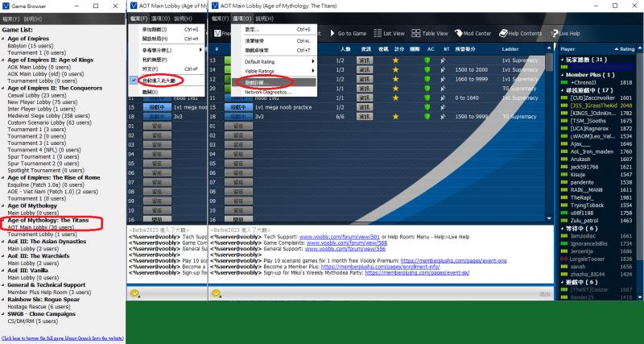The width and height of the screenshot is (644, 344).
Task: Click the yellow star in the 1500 to 2000 row
Action: [x=395, y=70]
